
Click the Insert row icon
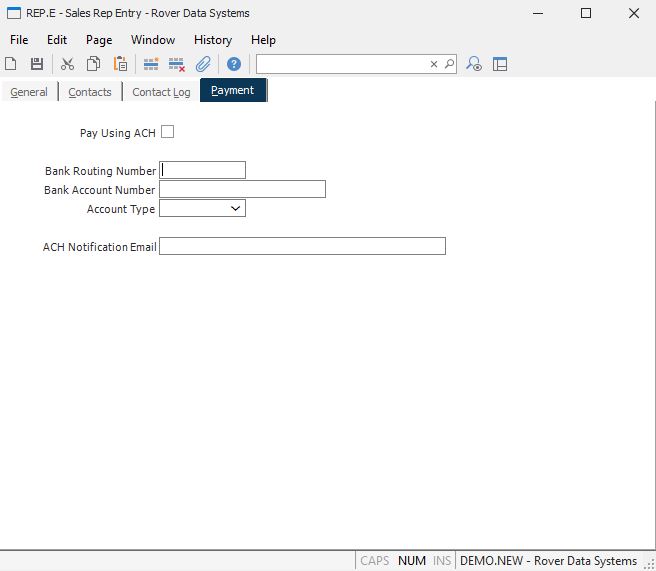[x=151, y=64]
